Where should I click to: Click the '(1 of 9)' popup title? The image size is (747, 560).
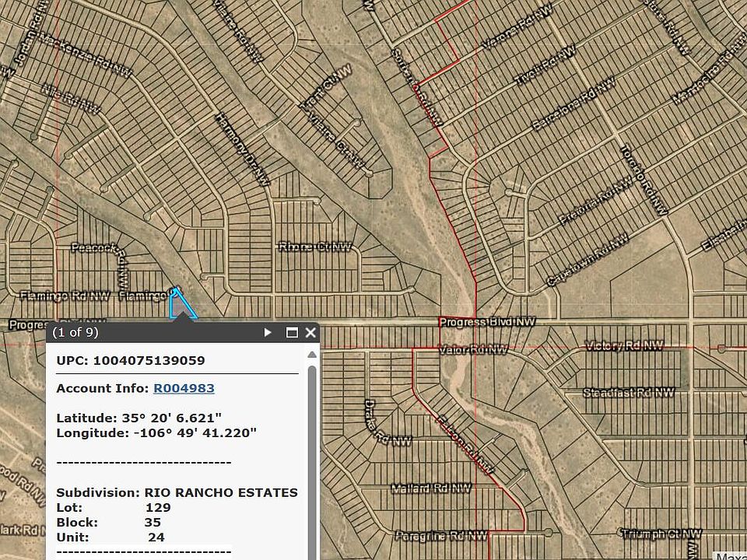pos(75,333)
